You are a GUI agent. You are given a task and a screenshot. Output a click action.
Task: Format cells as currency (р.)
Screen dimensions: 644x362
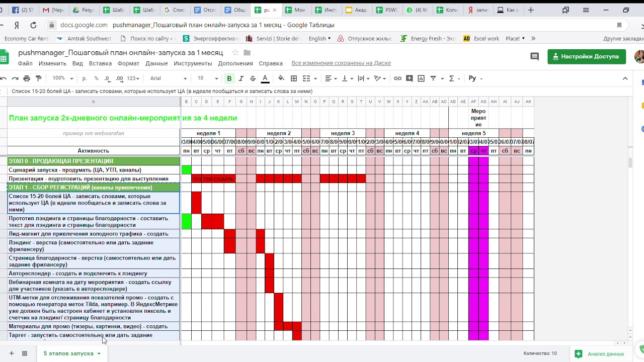pyautogui.click(x=85, y=78)
